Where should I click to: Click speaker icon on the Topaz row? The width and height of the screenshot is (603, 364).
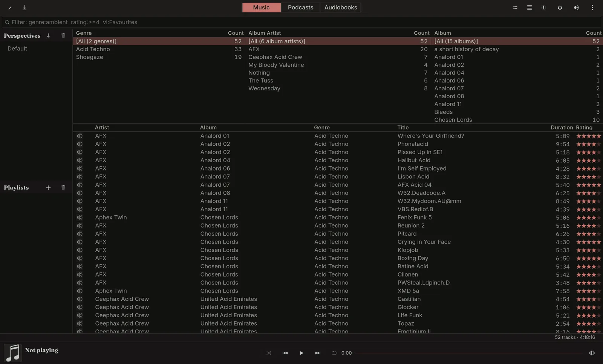point(80,324)
